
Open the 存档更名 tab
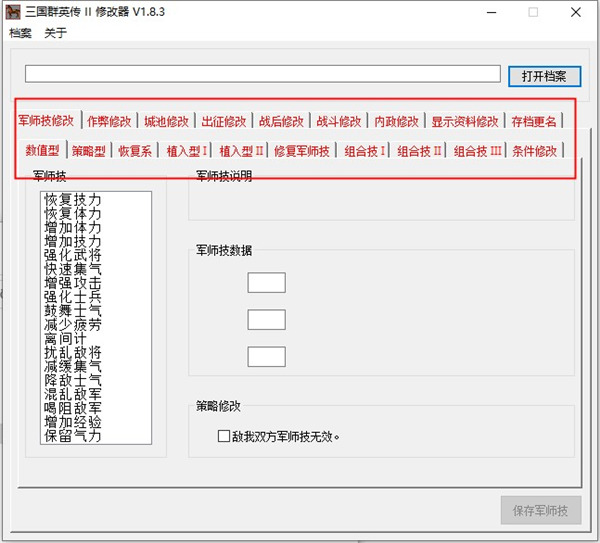(535, 121)
